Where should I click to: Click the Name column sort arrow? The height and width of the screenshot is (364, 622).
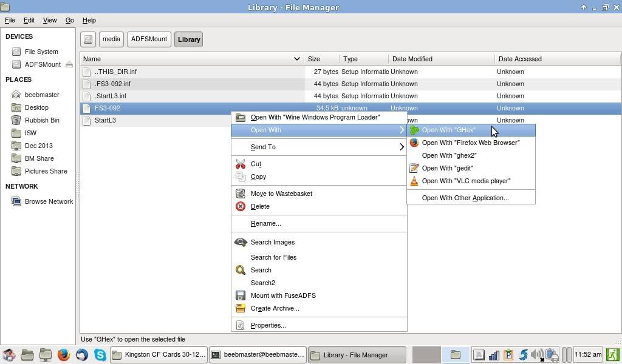click(x=296, y=59)
